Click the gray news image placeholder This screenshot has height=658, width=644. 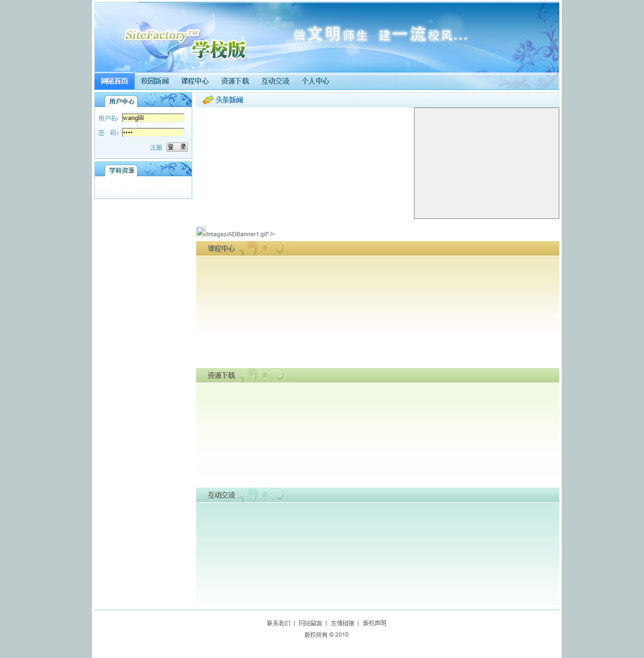coord(487,163)
